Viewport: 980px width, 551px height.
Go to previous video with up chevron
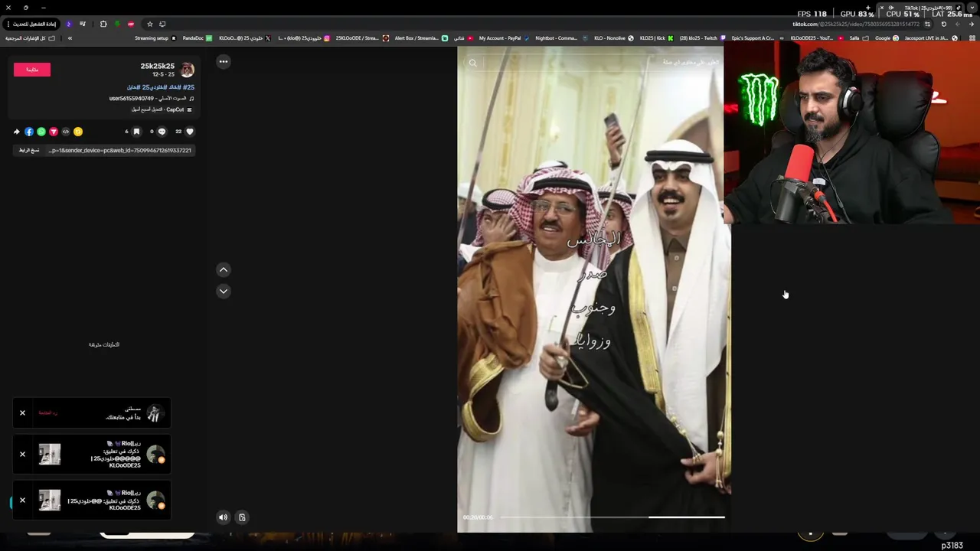[224, 269]
